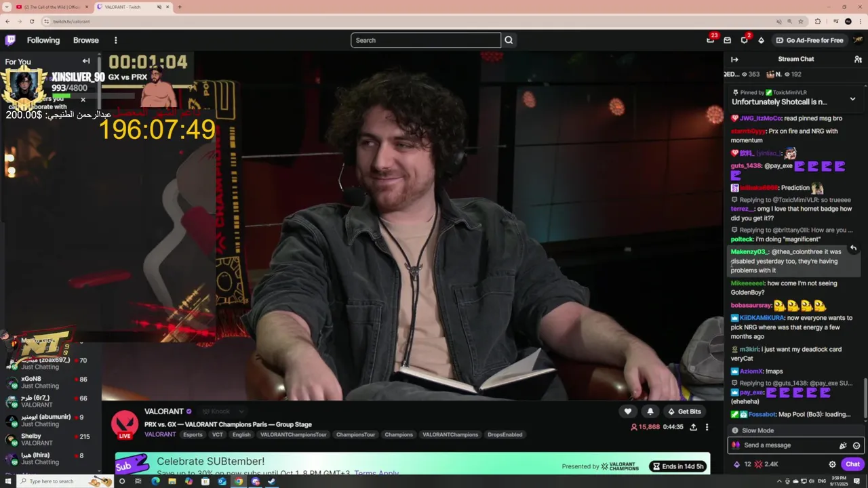Open browser extensions puzzle icon
This screenshot has width=868, height=488.
pos(818,21)
